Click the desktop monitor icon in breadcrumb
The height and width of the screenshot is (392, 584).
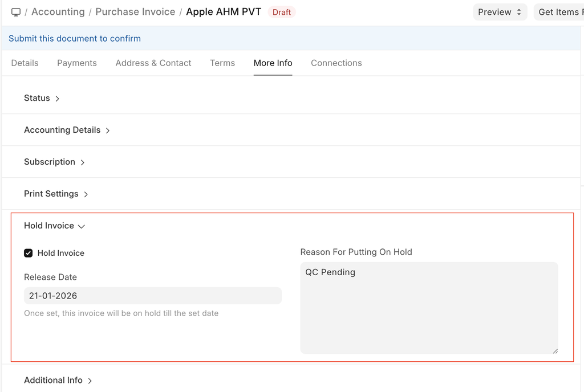[x=16, y=12]
